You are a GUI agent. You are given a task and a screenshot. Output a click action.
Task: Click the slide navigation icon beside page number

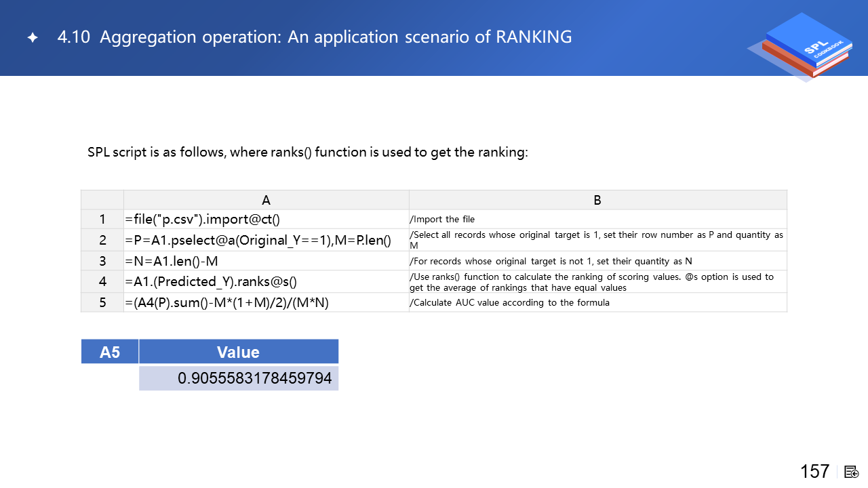pos(852,472)
